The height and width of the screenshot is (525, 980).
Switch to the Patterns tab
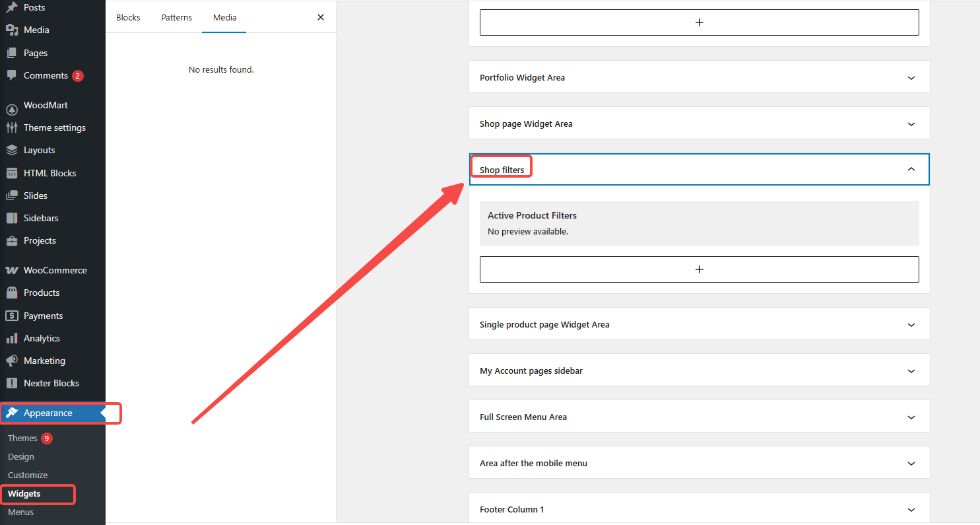pyautogui.click(x=176, y=17)
